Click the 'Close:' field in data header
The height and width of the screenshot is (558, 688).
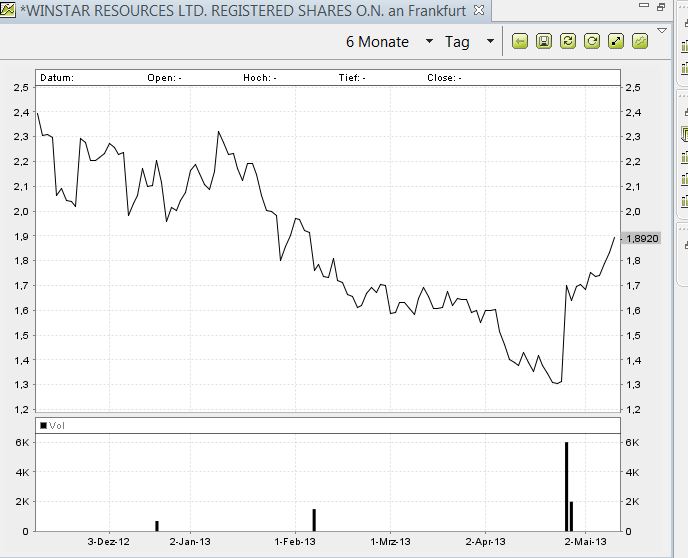tap(443, 77)
